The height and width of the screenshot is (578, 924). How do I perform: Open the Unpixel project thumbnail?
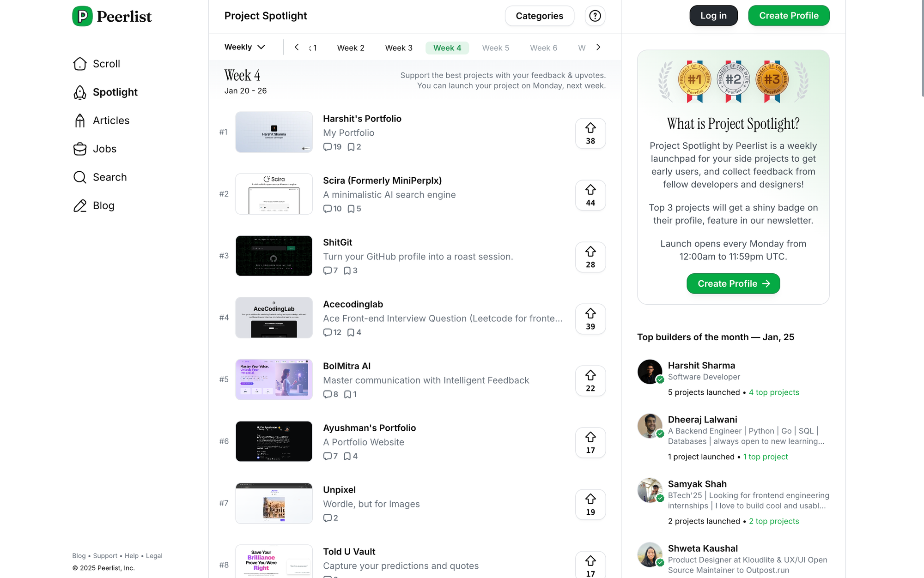274,503
